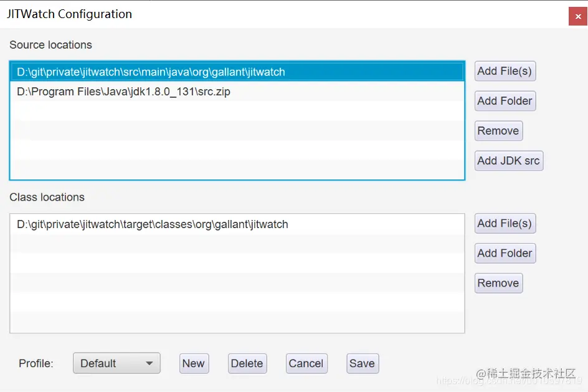Select the target\classes class location path
588x392 pixels.
(x=237, y=224)
